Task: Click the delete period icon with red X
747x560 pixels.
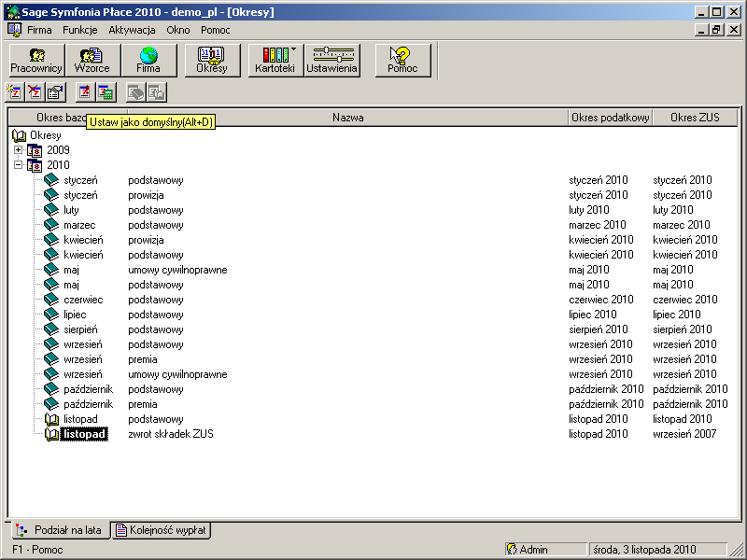Action: [x=35, y=91]
